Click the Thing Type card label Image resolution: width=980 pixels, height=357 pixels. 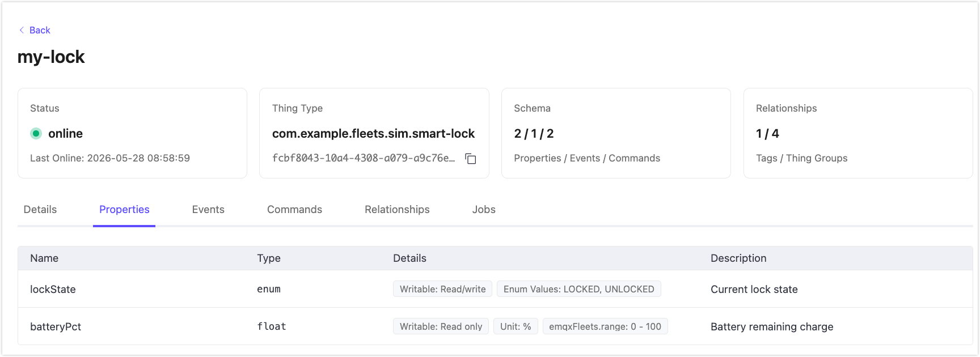pyautogui.click(x=297, y=108)
